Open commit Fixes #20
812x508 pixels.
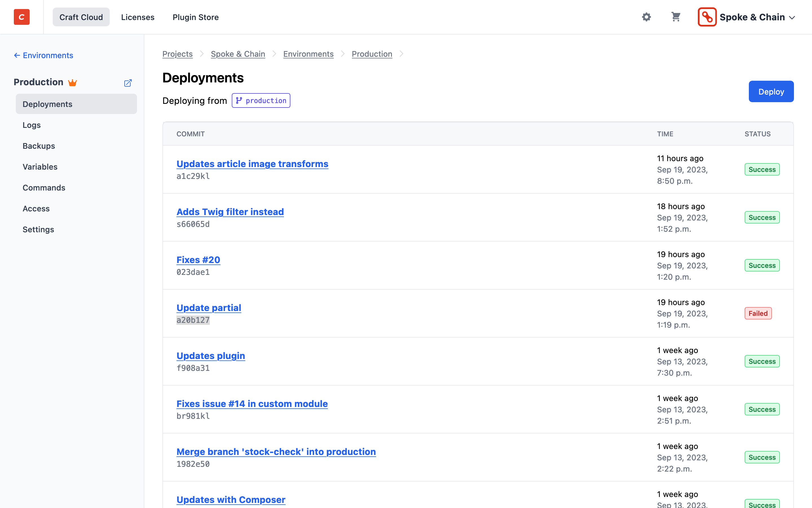tap(198, 260)
